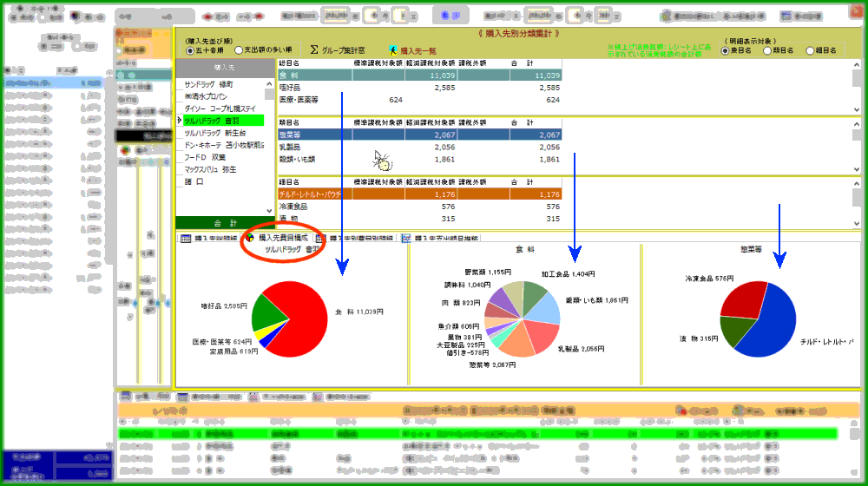Open the tab with line graph icon

pos(440,239)
